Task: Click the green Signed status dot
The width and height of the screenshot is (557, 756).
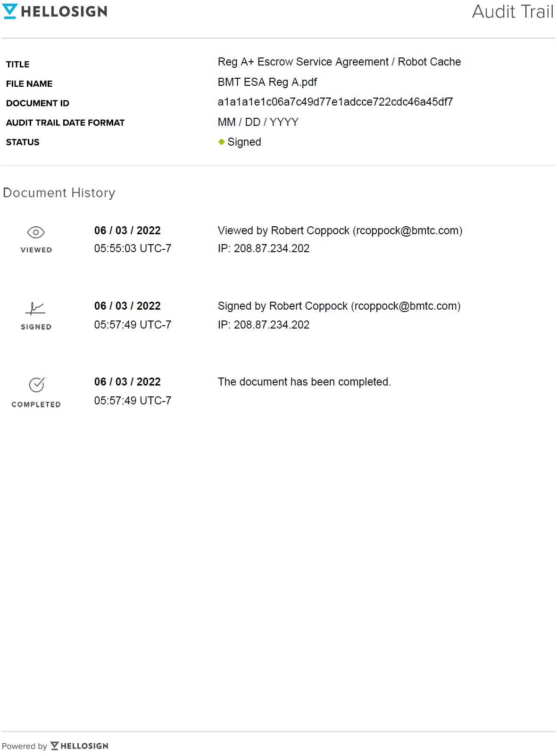Action: point(221,142)
